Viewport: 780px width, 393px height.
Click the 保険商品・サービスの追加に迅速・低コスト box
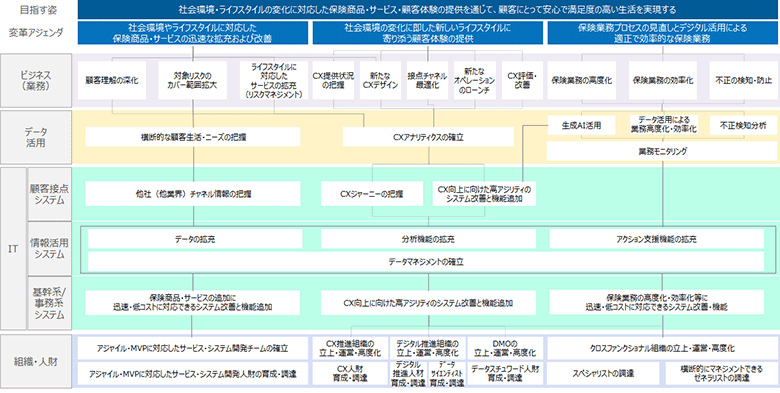(193, 303)
